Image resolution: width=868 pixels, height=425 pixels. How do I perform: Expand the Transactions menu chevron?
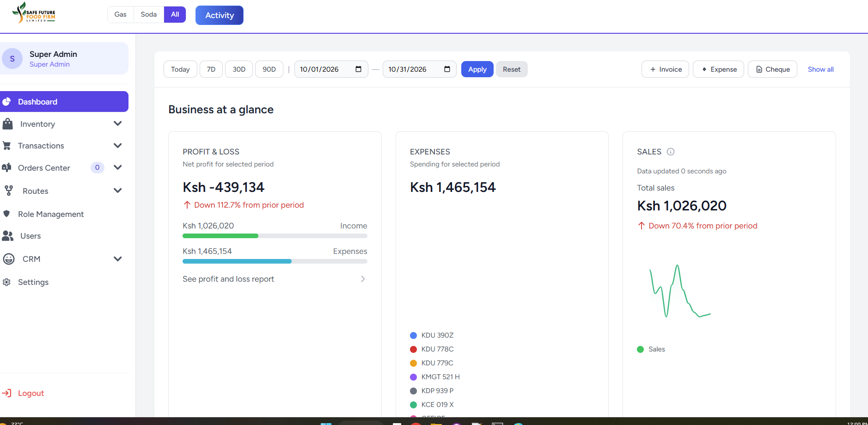[x=118, y=146]
